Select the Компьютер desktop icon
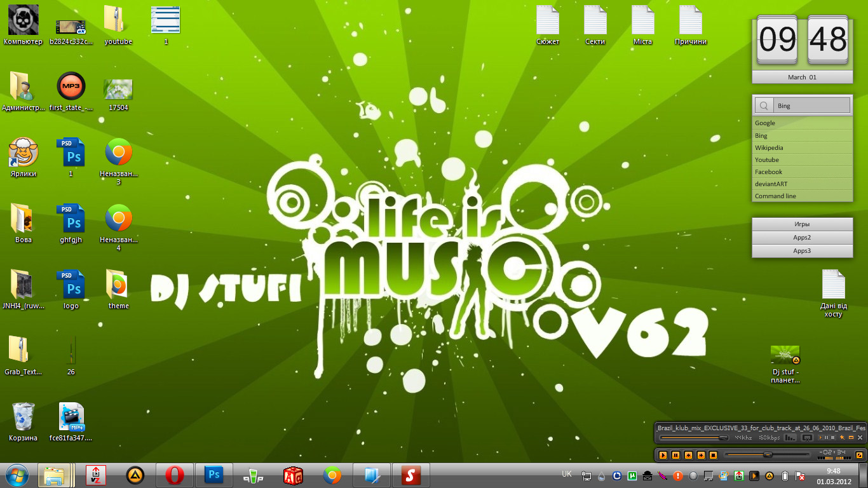The width and height of the screenshot is (868, 488). (x=23, y=21)
